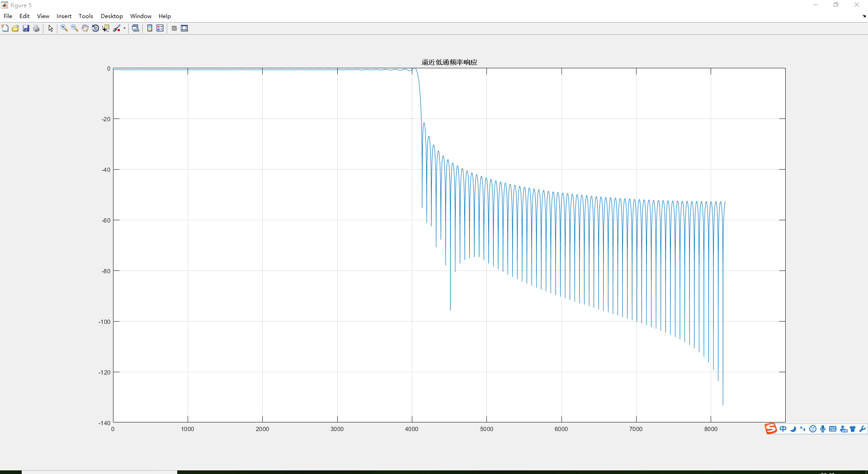Screen dimensions: 868x474
Task: Enable the Pan hand tool
Action: [x=85, y=28]
